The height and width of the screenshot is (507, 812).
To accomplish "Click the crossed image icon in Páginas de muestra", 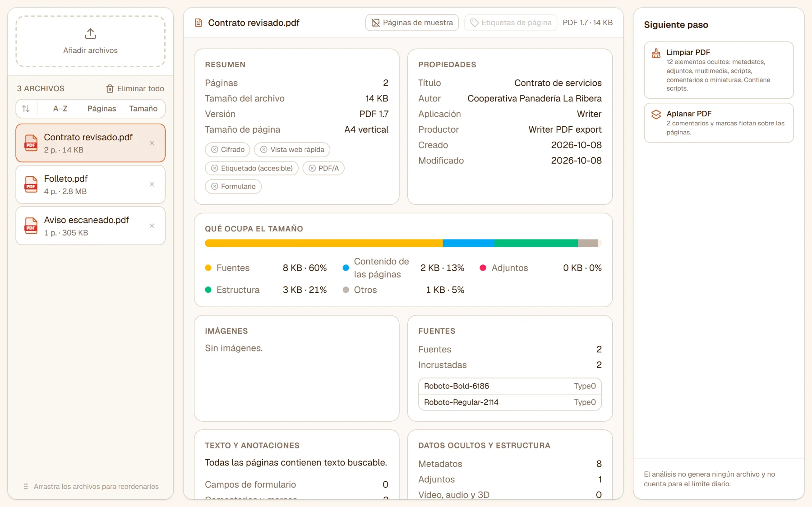I will pyautogui.click(x=375, y=23).
